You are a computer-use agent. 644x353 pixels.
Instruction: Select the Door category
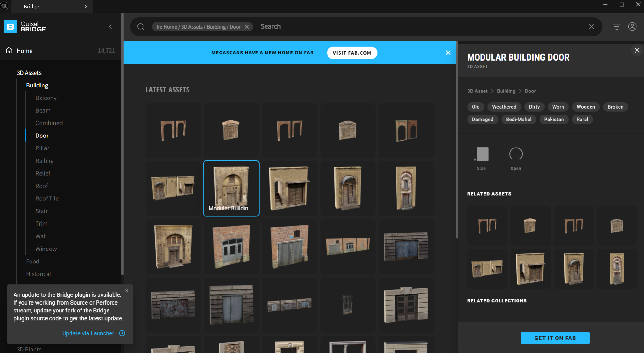(x=42, y=136)
